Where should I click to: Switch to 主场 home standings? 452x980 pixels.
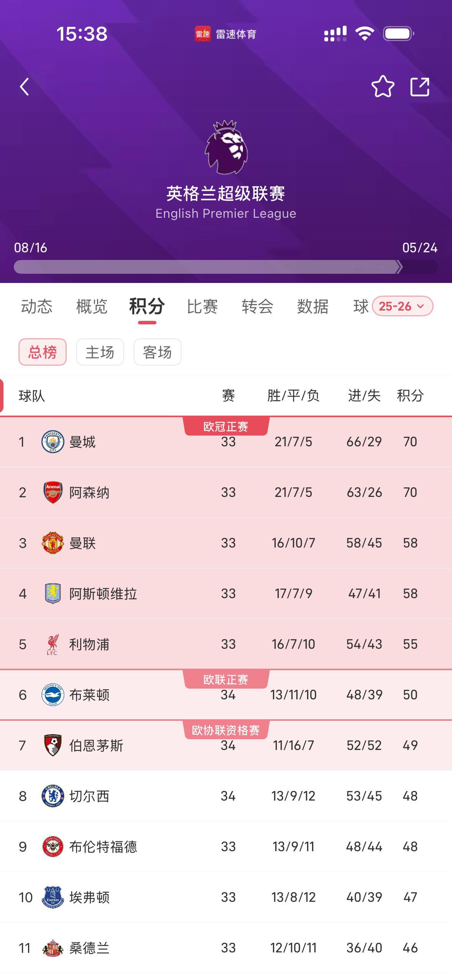click(100, 352)
